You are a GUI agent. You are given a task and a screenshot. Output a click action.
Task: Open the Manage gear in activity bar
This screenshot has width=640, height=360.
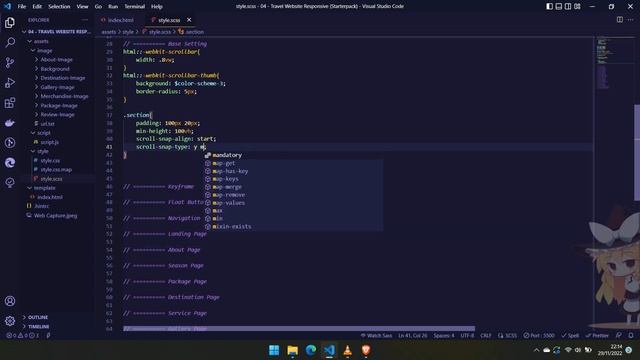click(x=10, y=321)
